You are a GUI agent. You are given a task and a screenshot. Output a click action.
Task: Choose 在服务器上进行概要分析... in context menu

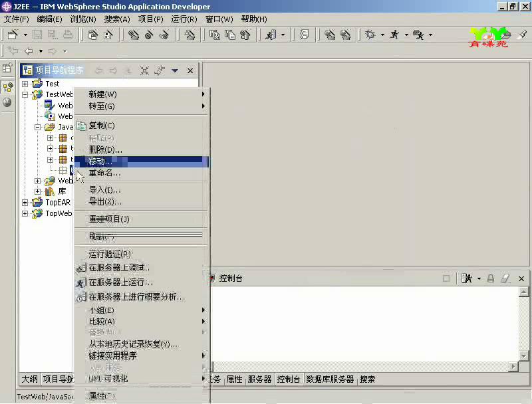pyautogui.click(x=142, y=297)
